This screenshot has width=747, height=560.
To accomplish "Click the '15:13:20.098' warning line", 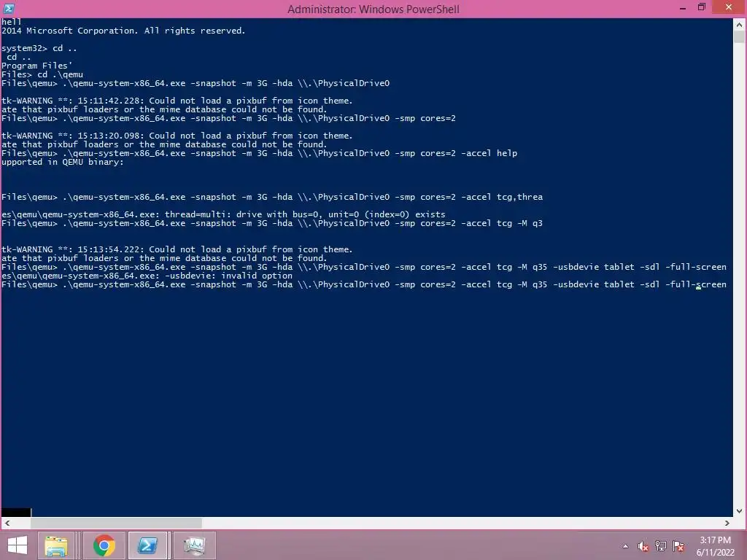I will pos(177,136).
